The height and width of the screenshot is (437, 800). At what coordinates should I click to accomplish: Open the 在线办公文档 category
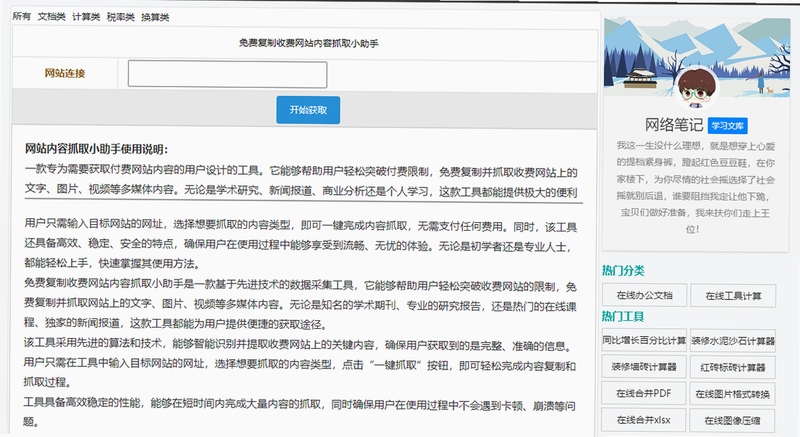click(x=644, y=295)
